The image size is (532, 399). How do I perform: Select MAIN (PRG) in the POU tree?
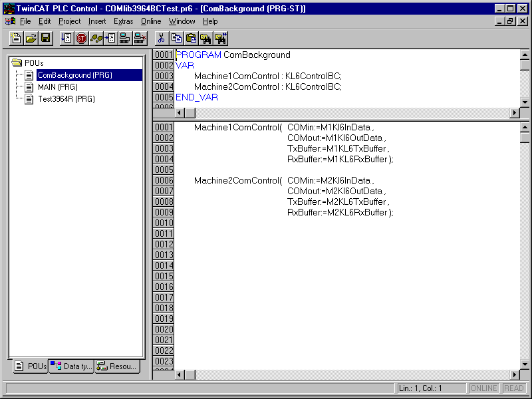coord(58,87)
